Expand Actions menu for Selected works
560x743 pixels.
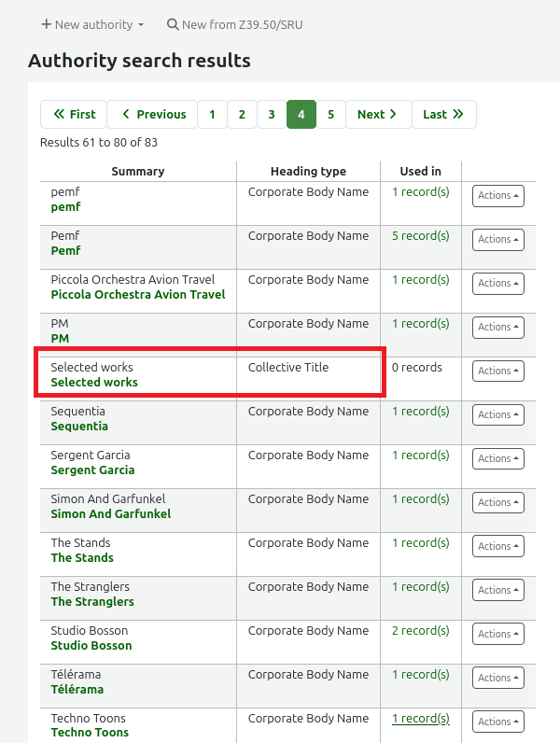pyautogui.click(x=498, y=371)
